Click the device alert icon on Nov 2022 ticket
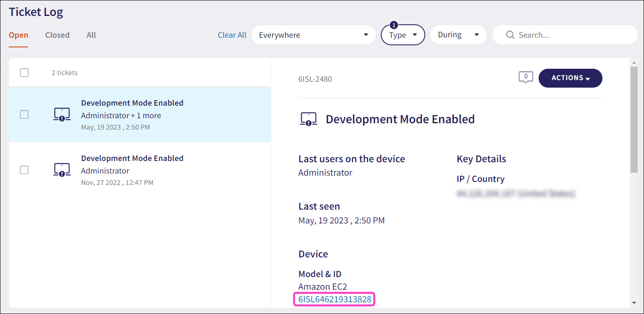Image resolution: width=644 pixels, height=314 pixels. pos(62,170)
